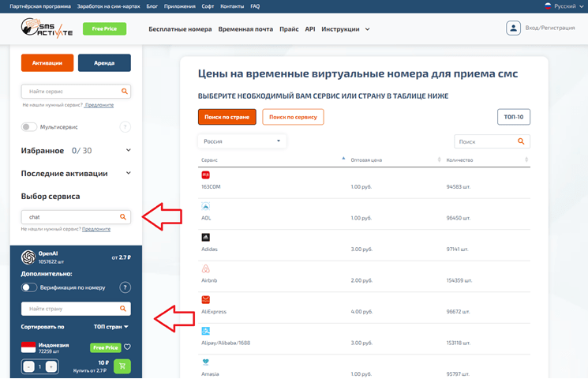This screenshot has height=379, width=588.
Task: Click the AOL service icon
Action: coord(205,206)
